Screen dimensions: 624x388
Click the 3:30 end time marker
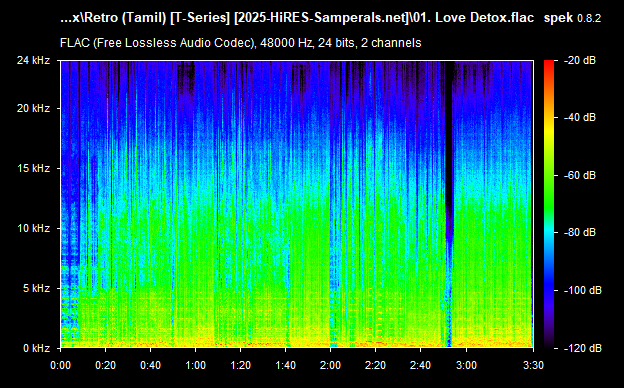click(x=533, y=365)
